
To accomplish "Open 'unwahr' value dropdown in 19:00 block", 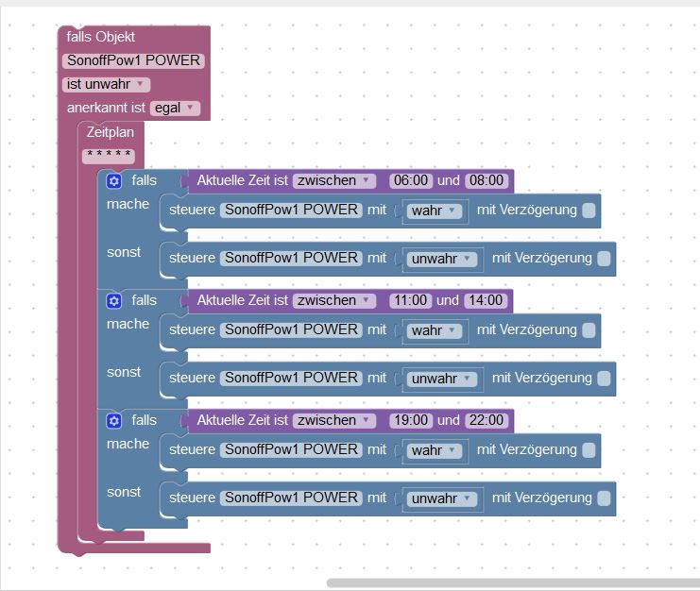I will point(441,498).
